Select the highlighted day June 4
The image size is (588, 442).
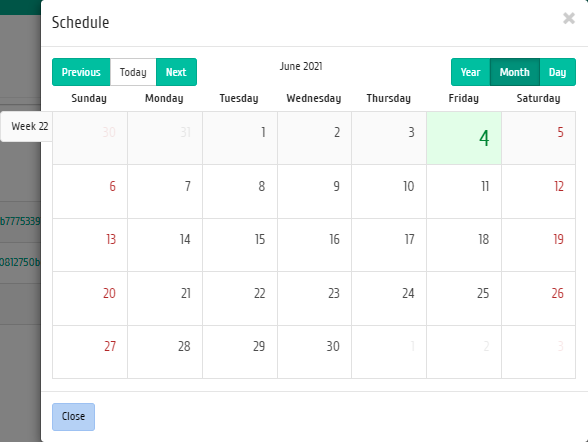464,138
